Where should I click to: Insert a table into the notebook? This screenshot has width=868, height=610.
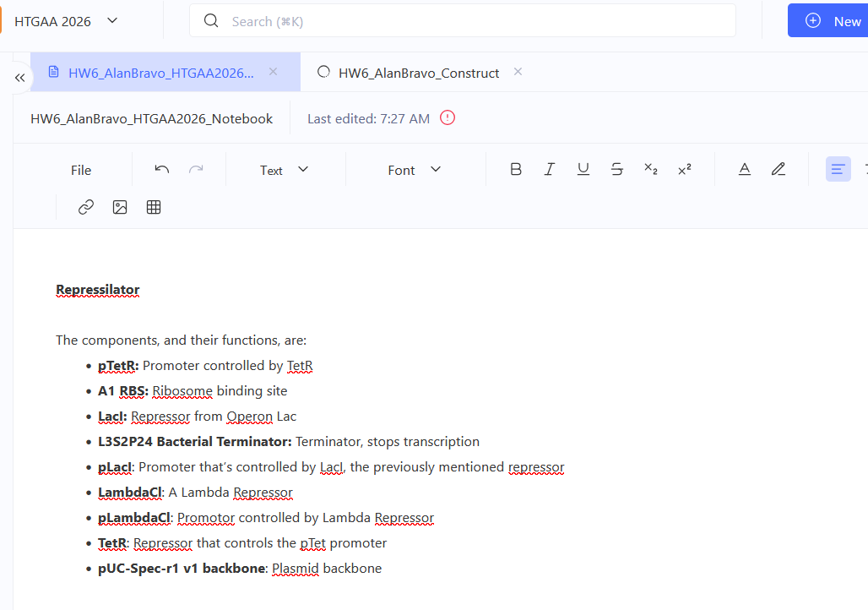coord(154,207)
